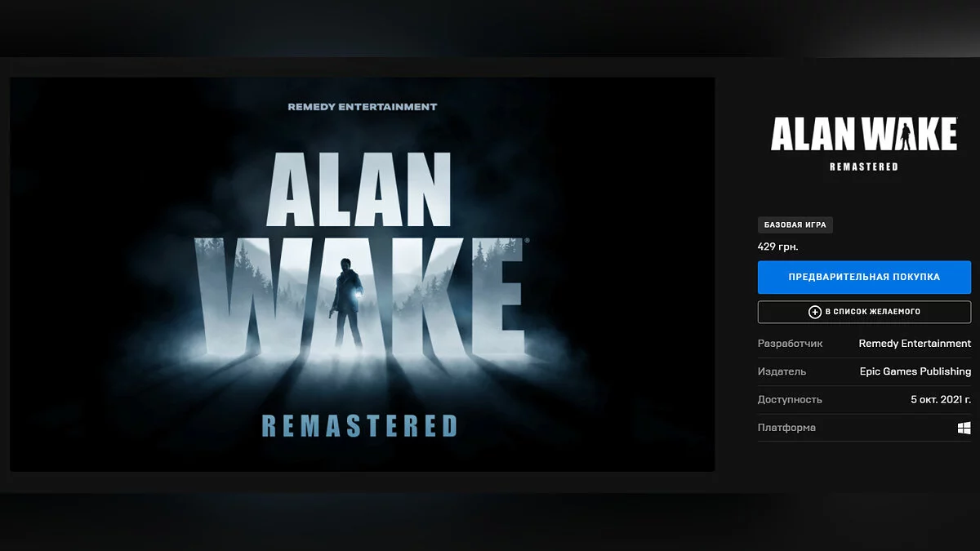Image resolution: width=980 pixels, height=551 pixels.
Task: Click the 5 окт. 2021 г. release date
Action: pos(941,400)
